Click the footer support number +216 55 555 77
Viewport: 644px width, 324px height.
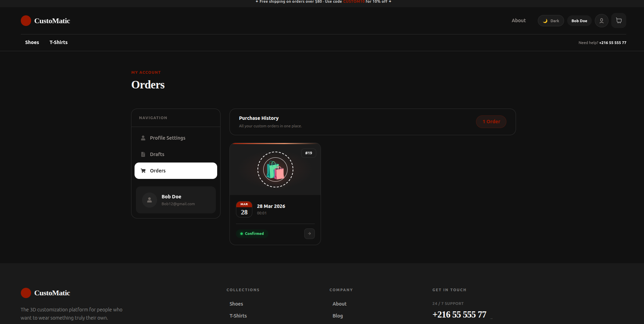459,314
